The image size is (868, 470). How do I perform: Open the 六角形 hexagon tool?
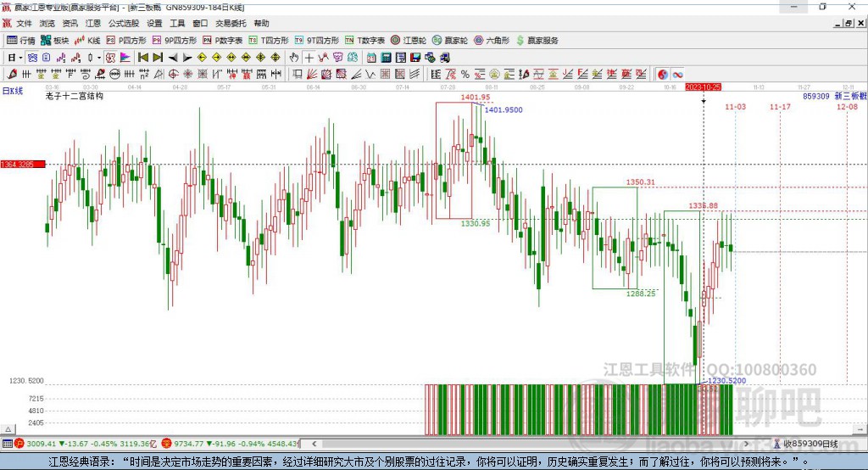492,41
